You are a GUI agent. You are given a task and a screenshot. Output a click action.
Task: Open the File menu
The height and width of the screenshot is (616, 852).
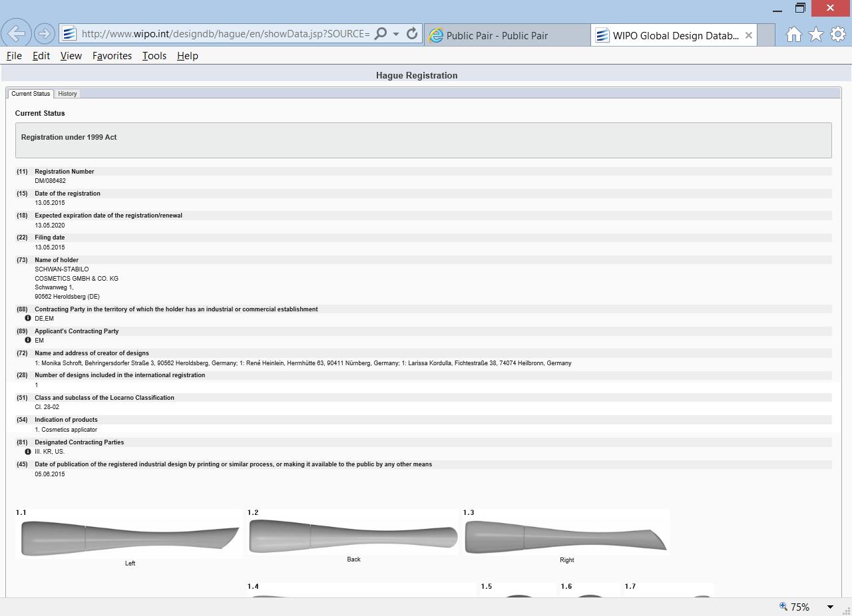click(x=14, y=56)
